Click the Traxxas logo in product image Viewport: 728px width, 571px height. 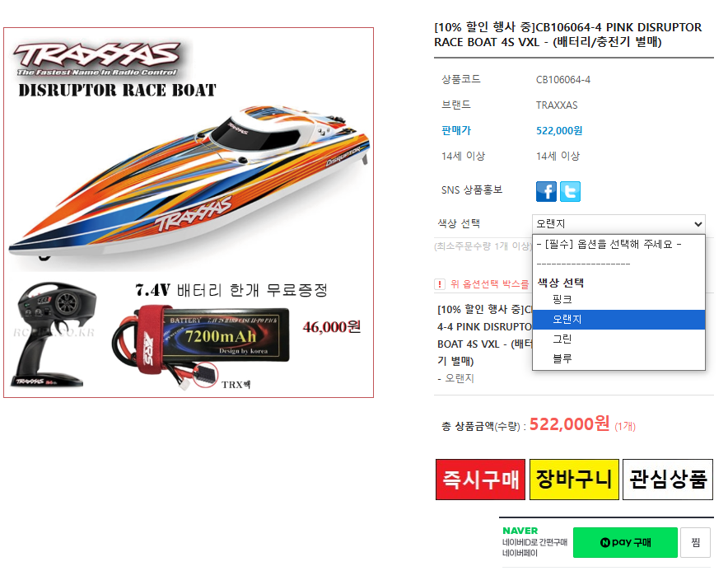96,59
